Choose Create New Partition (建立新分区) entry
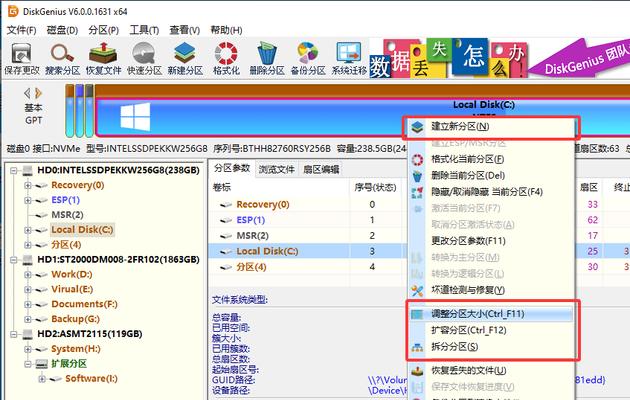Viewport: 630px width, 400px height. [x=492, y=127]
